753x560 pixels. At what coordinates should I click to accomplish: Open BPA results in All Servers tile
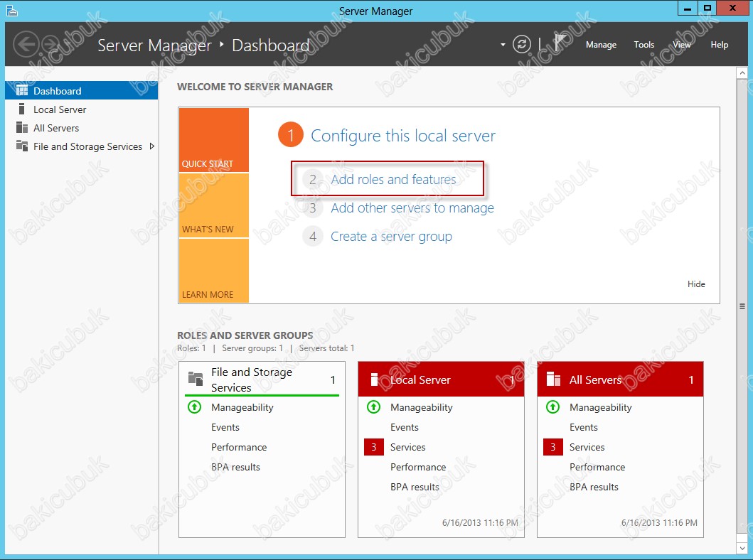[x=594, y=487]
